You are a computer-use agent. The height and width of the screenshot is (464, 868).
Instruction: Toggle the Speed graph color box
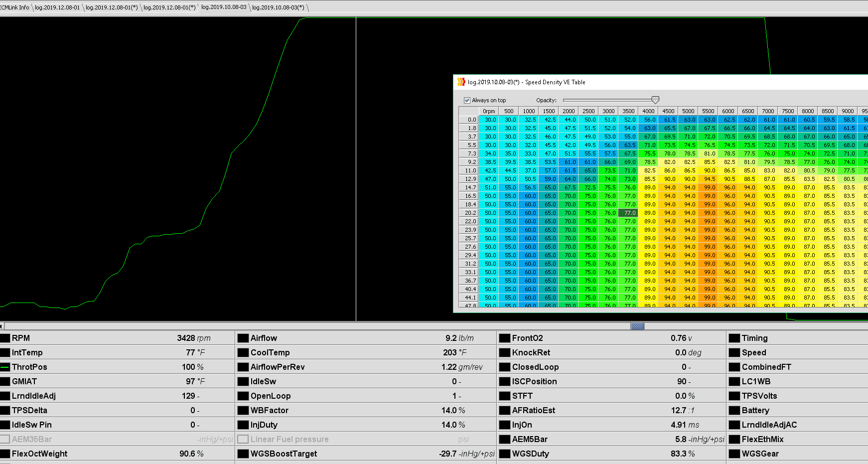tap(734, 352)
